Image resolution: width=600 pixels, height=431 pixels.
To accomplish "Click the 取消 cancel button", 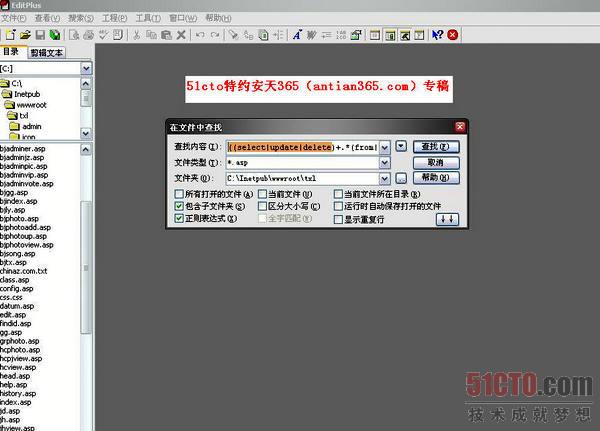I will click(436, 163).
